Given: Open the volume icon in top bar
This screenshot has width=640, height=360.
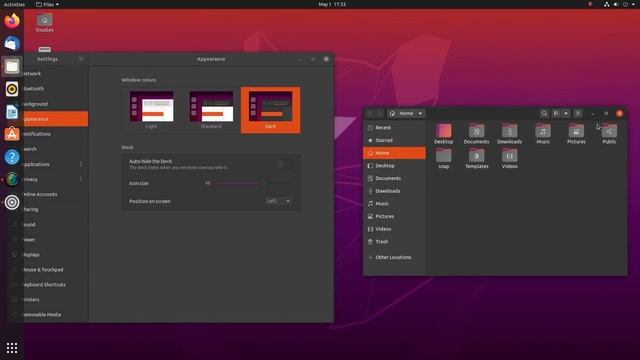Looking at the screenshot, I should (x=616, y=4).
